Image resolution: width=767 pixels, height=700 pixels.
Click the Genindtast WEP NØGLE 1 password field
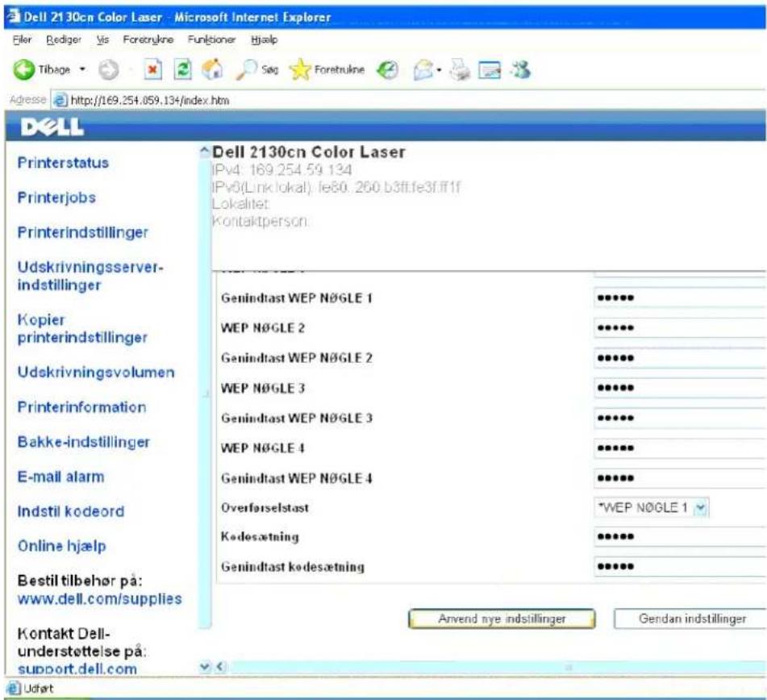(680, 298)
